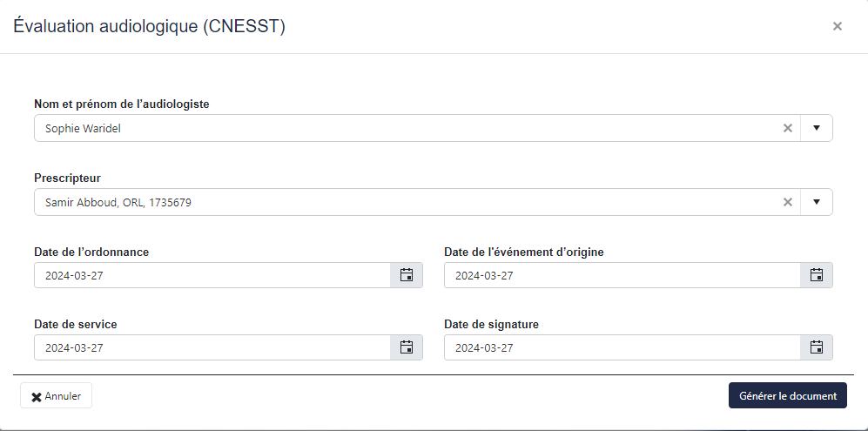Clear the selected Prescripteur Samir Abboud

(x=787, y=202)
